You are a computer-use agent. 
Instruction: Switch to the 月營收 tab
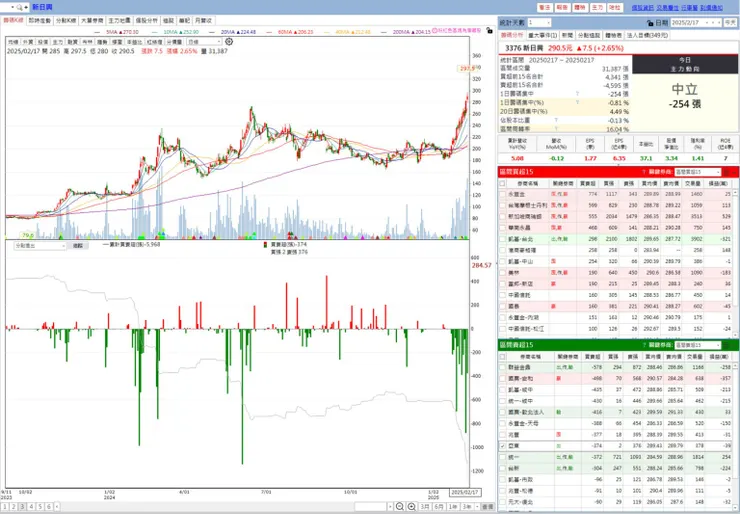point(203,21)
